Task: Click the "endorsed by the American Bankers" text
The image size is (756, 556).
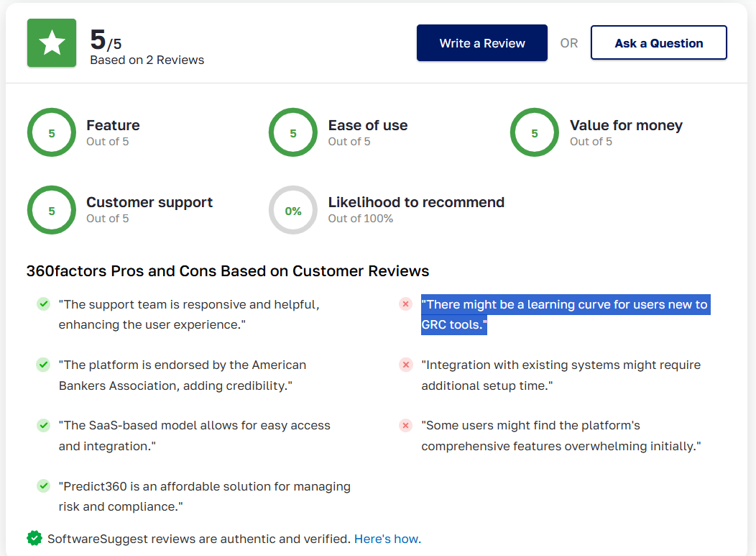Action: pyautogui.click(x=183, y=375)
